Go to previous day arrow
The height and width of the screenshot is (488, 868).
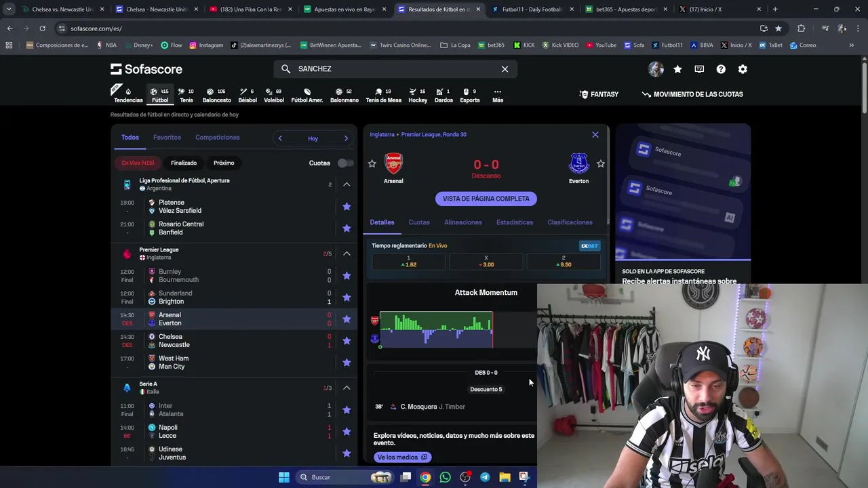[280, 138]
